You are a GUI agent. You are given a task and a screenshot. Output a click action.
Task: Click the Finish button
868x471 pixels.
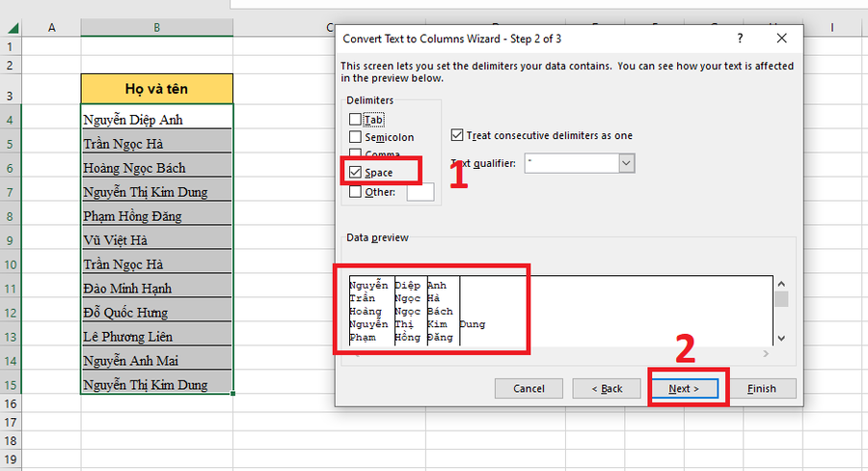click(762, 388)
